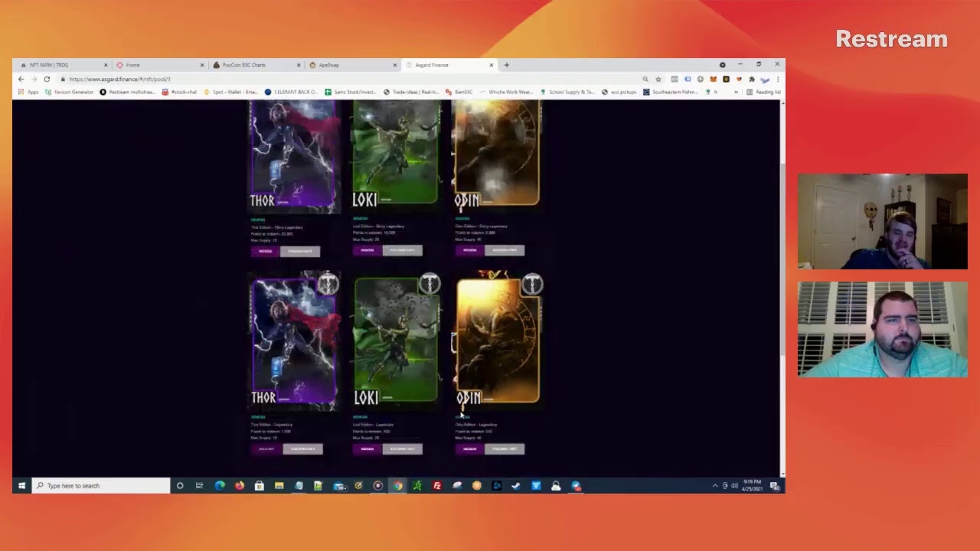Image resolution: width=980 pixels, height=551 pixels.
Task: Redeem the Shiny Legendary Loki card
Action: 367,250
